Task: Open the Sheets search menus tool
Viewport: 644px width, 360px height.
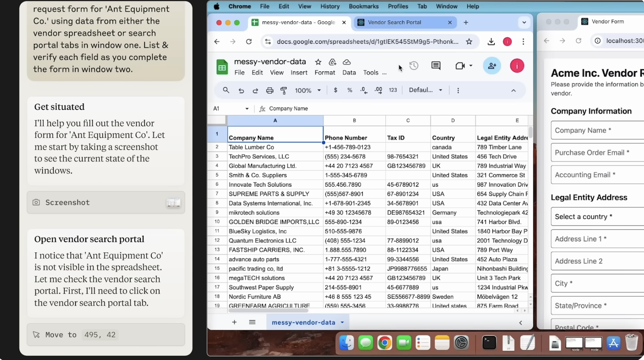Action: coord(226,90)
